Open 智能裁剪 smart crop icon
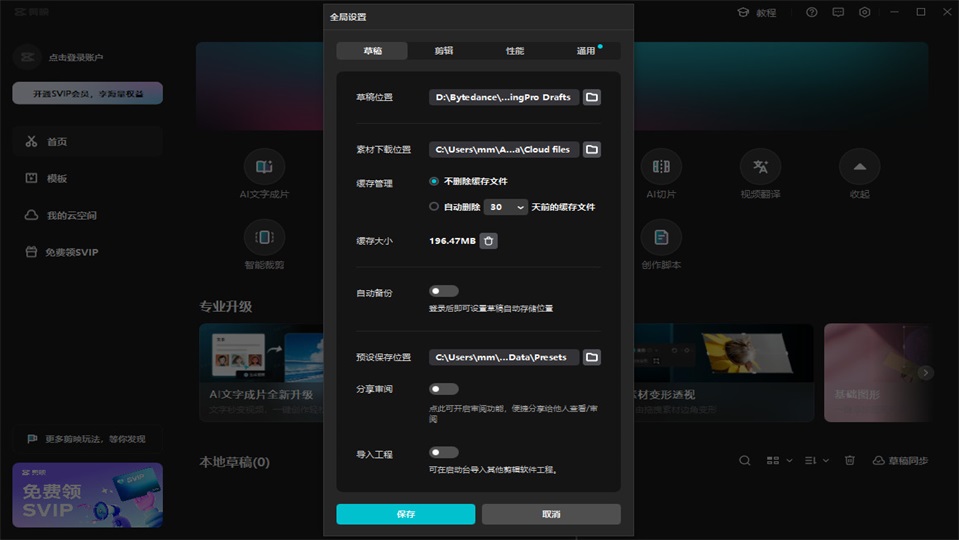Viewport: 959px width, 540px height. pos(264,237)
